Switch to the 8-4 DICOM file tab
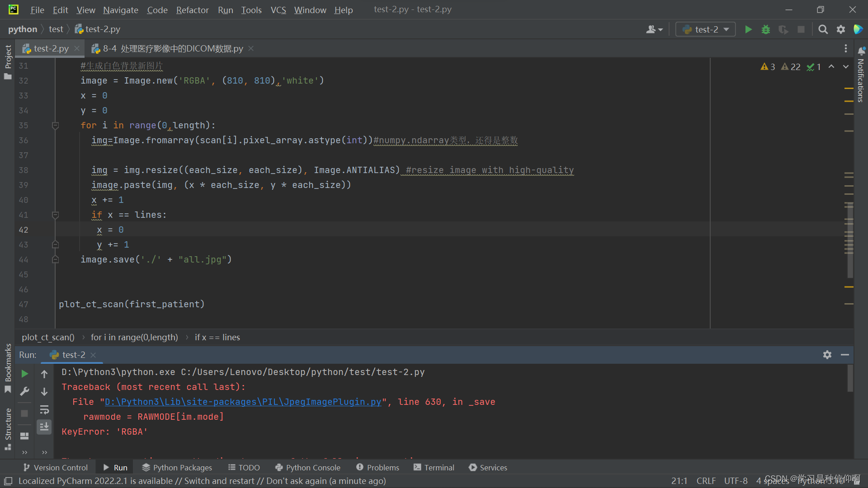The width and height of the screenshot is (868, 488). [x=172, y=48]
